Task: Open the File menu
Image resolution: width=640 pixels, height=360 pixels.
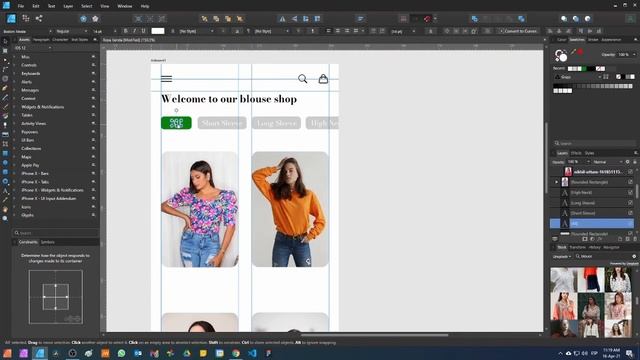Action: click(20, 6)
